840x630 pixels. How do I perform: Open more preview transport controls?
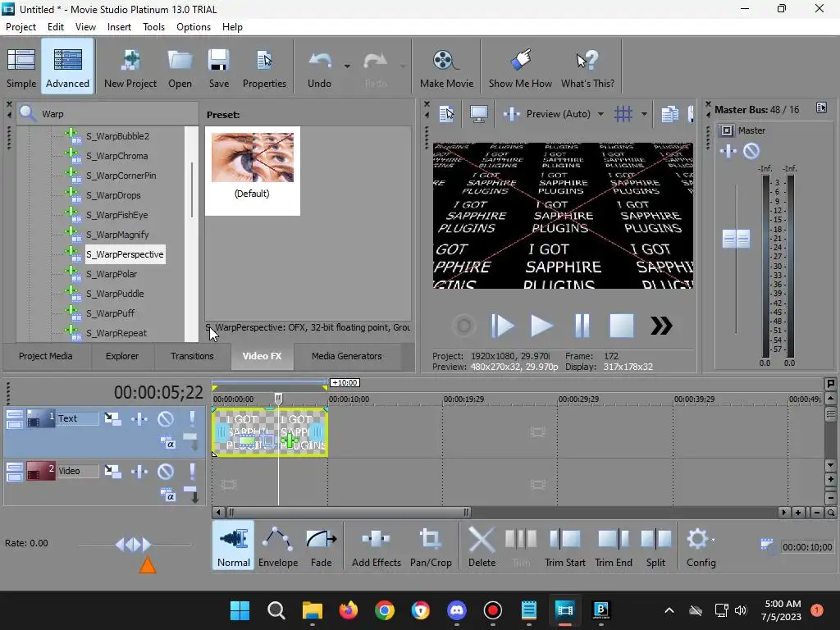point(661,326)
